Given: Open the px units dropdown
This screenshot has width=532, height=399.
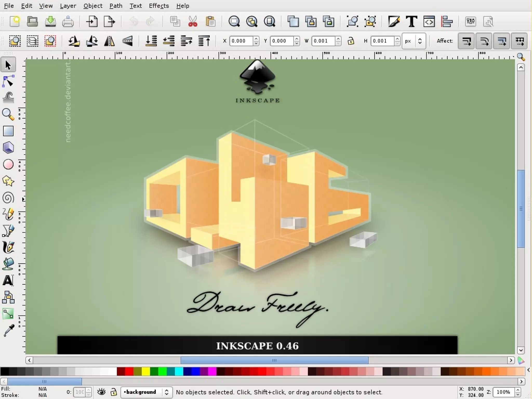Looking at the screenshot, I should [414, 41].
